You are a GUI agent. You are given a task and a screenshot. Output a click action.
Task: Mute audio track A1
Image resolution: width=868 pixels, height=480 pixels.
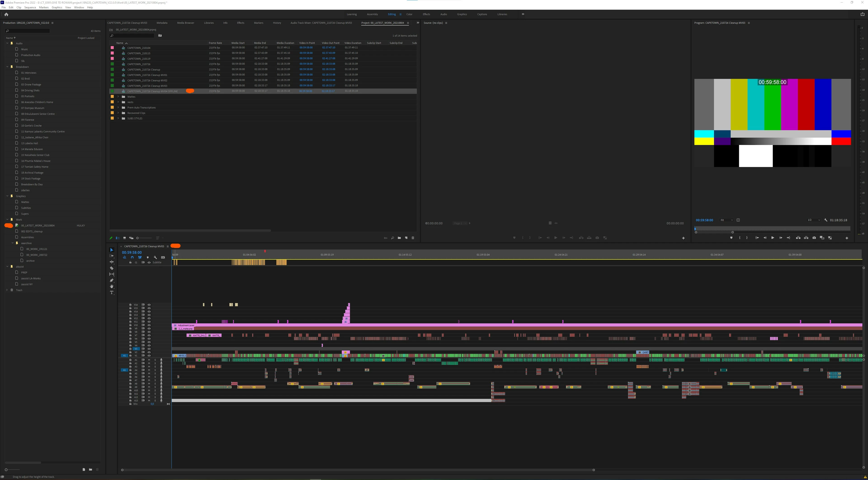point(149,360)
